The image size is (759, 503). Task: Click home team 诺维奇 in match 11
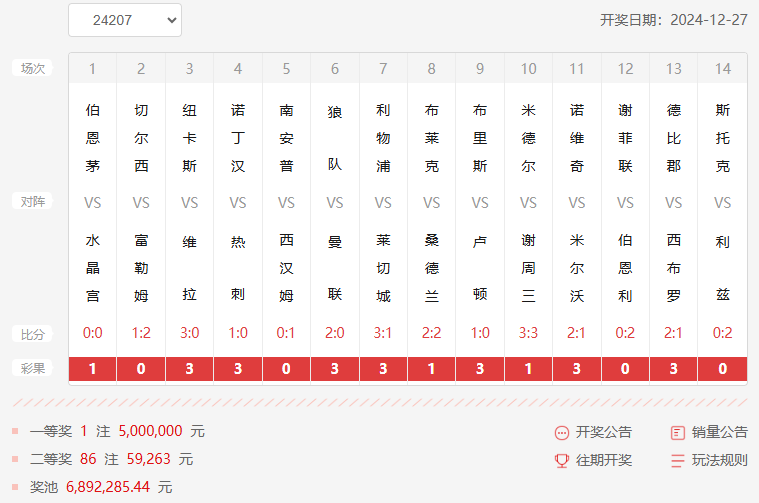tap(577, 138)
